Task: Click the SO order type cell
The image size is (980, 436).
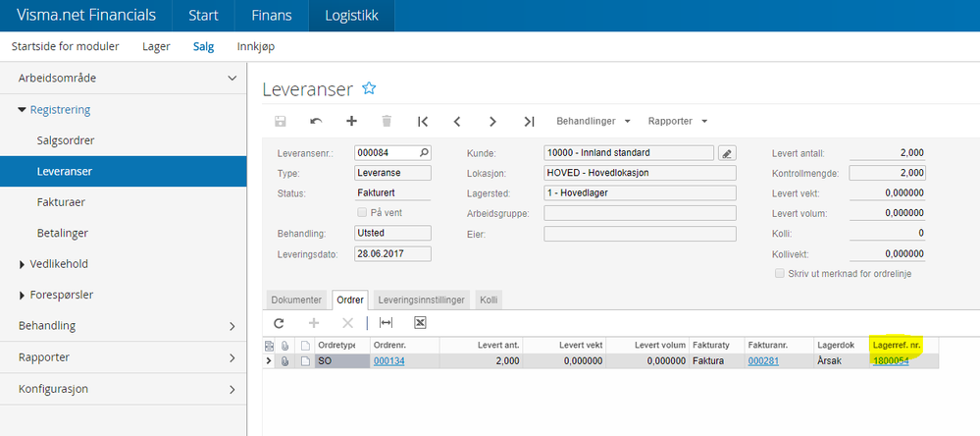Action: coord(342,361)
